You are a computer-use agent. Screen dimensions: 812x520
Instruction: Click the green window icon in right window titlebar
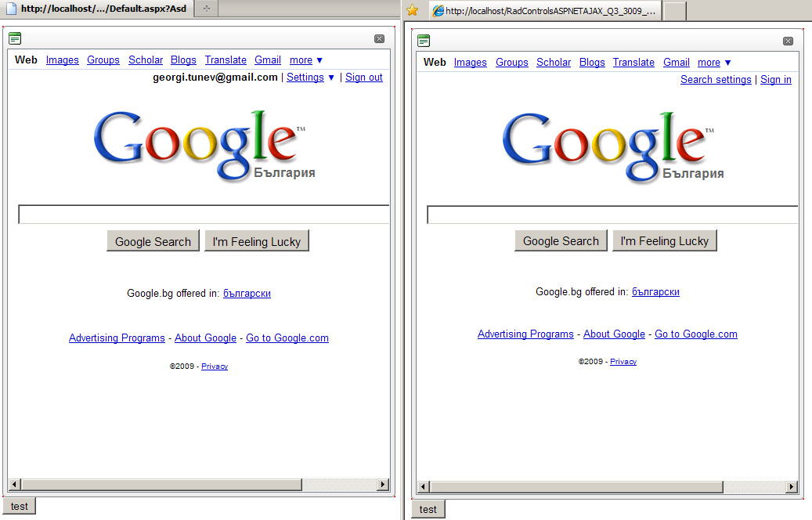[x=424, y=41]
